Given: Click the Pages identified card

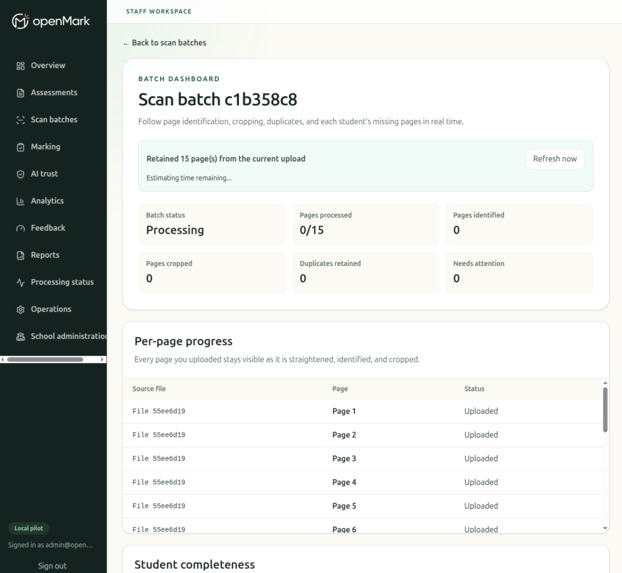Looking at the screenshot, I should point(519,224).
